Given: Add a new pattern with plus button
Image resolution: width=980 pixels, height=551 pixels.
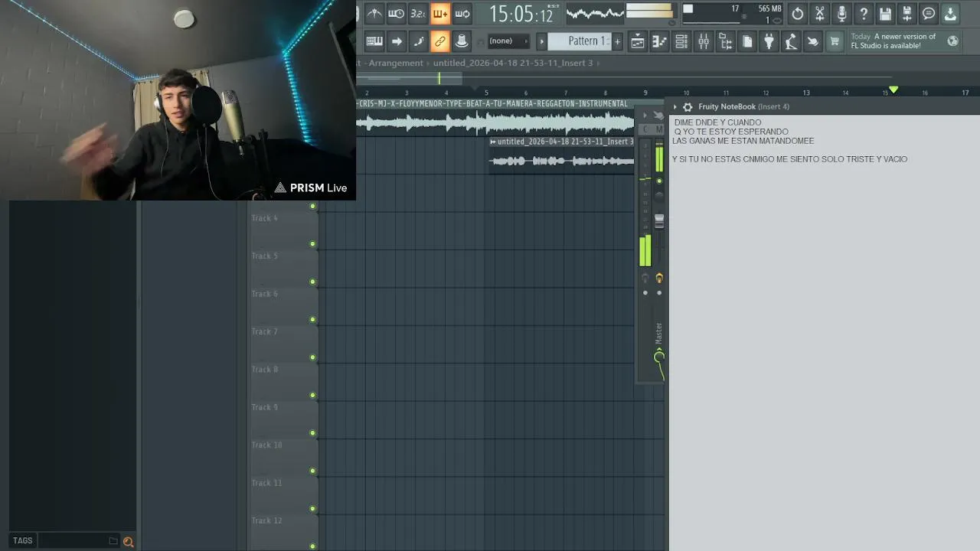Looking at the screenshot, I should (618, 41).
